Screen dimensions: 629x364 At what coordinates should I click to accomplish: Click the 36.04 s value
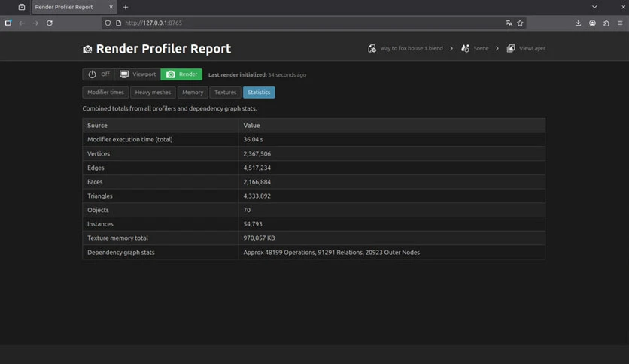253,139
